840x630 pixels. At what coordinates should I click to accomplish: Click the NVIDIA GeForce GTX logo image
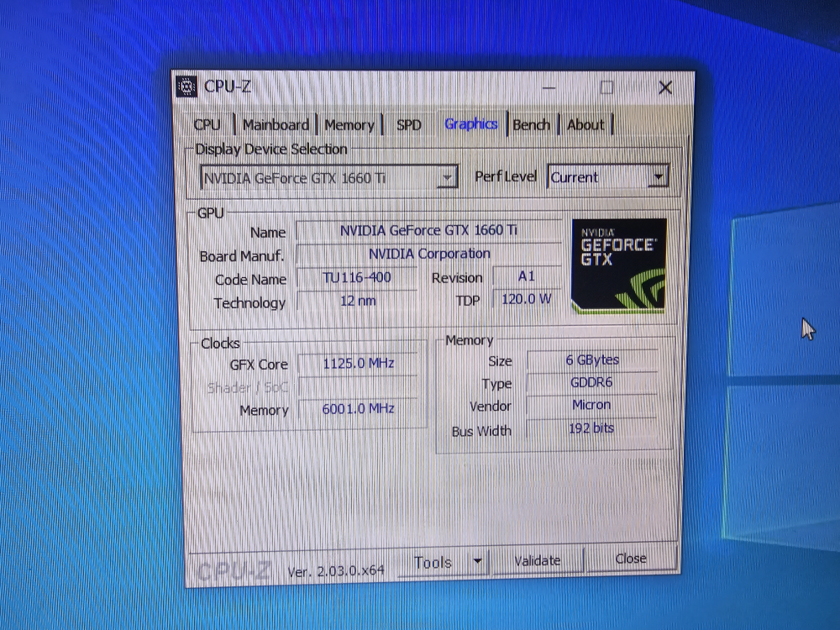619,265
